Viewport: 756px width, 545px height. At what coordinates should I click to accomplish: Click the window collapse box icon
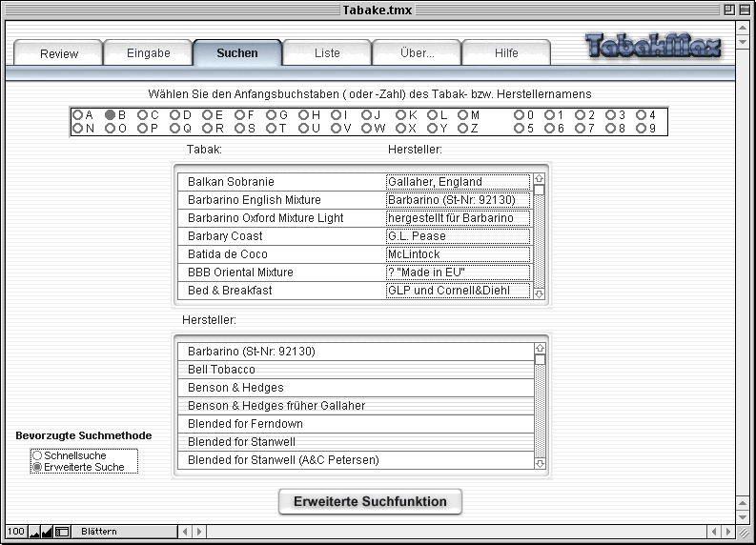[x=745, y=10]
